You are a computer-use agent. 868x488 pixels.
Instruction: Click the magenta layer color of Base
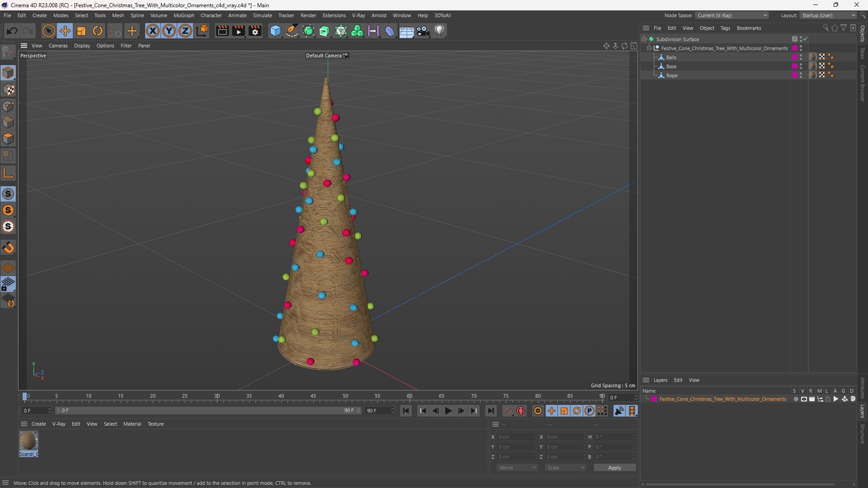click(794, 66)
